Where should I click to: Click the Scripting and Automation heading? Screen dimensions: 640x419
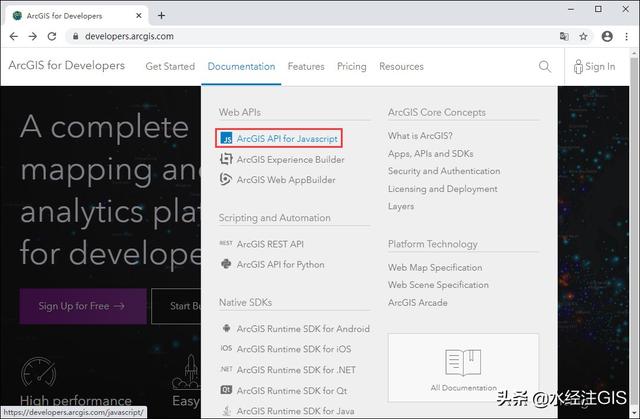click(274, 218)
